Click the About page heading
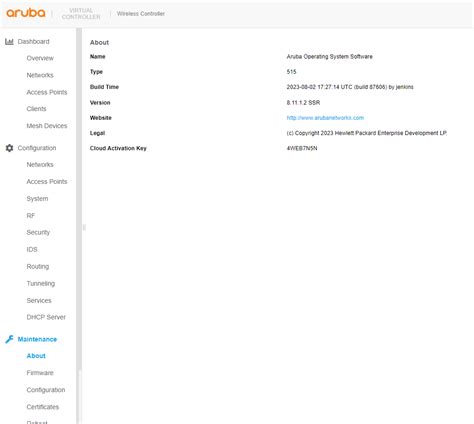 tap(99, 43)
